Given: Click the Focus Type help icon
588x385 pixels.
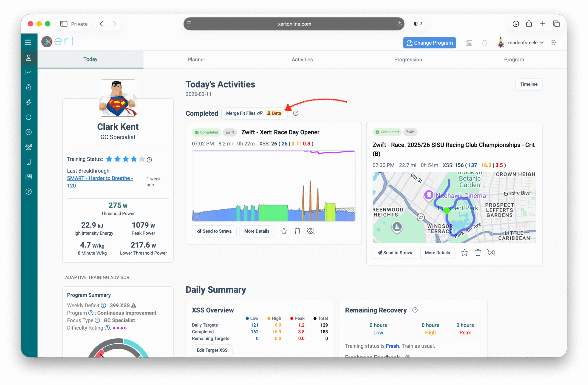Looking at the screenshot, I should [x=98, y=320].
